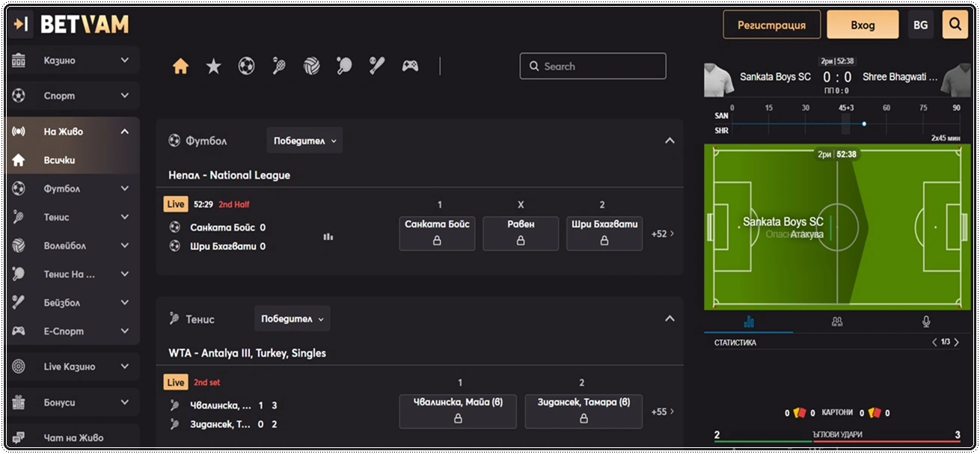Collapse the Тенис section with the chevron
The width and height of the screenshot is (980, 454).
pos(670,319)
